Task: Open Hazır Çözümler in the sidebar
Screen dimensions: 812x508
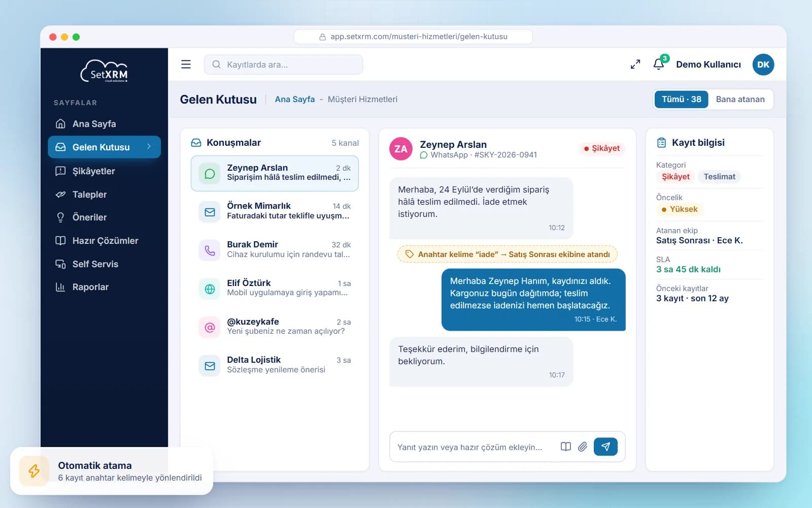Action: [x=104, y=241]
